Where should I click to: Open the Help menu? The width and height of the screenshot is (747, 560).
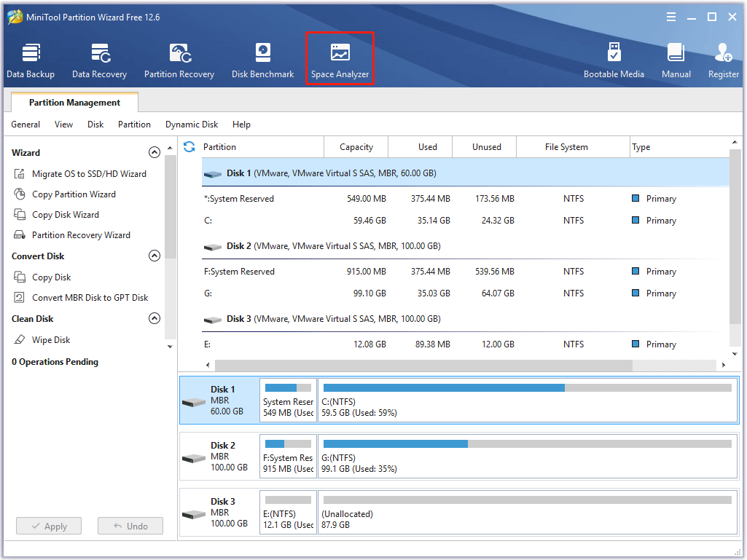(x=241, y=125)
